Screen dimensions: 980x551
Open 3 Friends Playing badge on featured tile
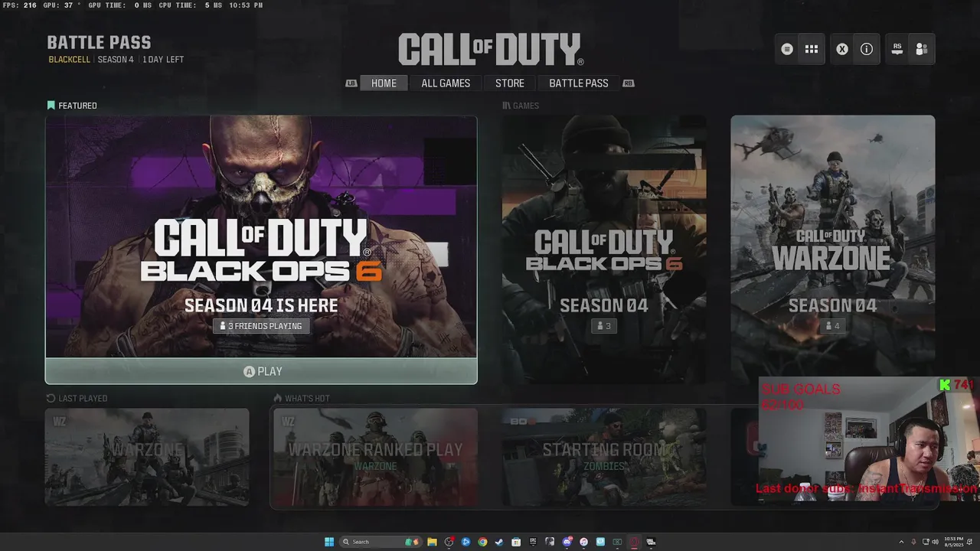[x=261, y=326]
